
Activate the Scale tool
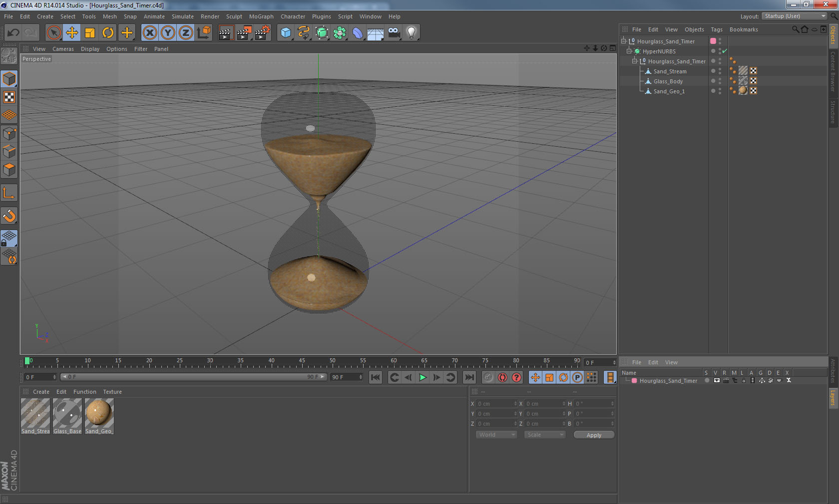[x=90, y=33]
